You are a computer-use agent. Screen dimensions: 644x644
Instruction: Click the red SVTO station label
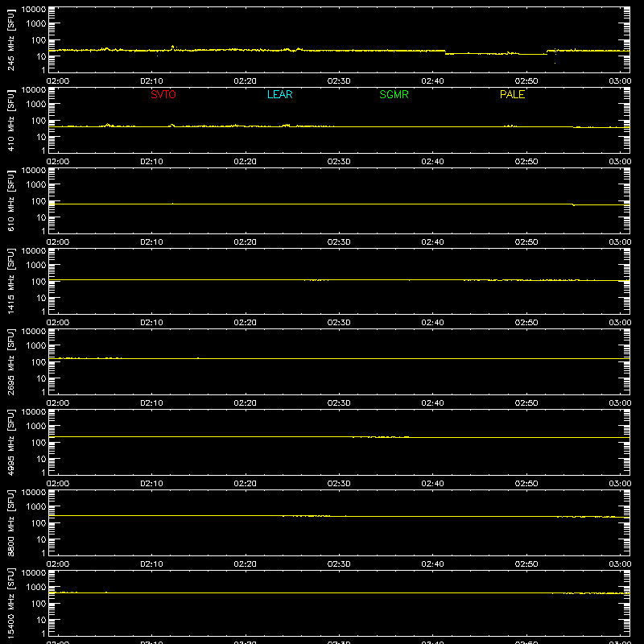(x=163, y=94)
